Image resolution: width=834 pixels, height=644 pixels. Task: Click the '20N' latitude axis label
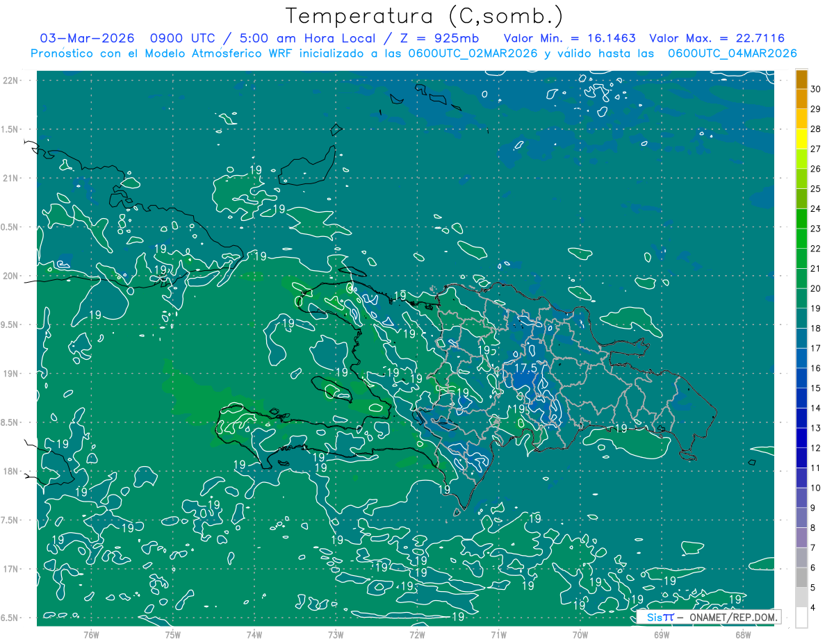[11, 276]
